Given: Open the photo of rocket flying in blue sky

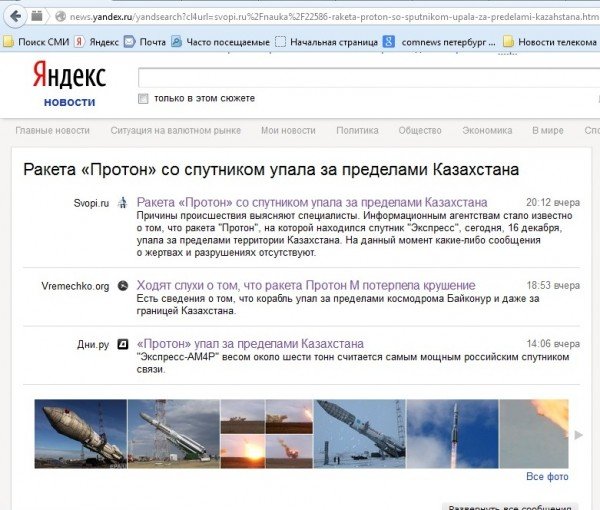Looking at the screenshot, I should click(453, 434).
